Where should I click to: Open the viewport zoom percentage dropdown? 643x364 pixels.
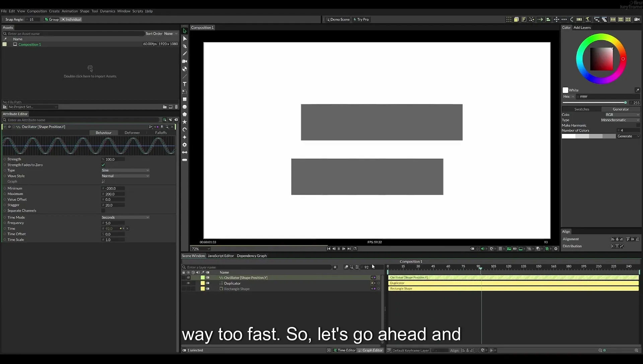pos(201,249)
